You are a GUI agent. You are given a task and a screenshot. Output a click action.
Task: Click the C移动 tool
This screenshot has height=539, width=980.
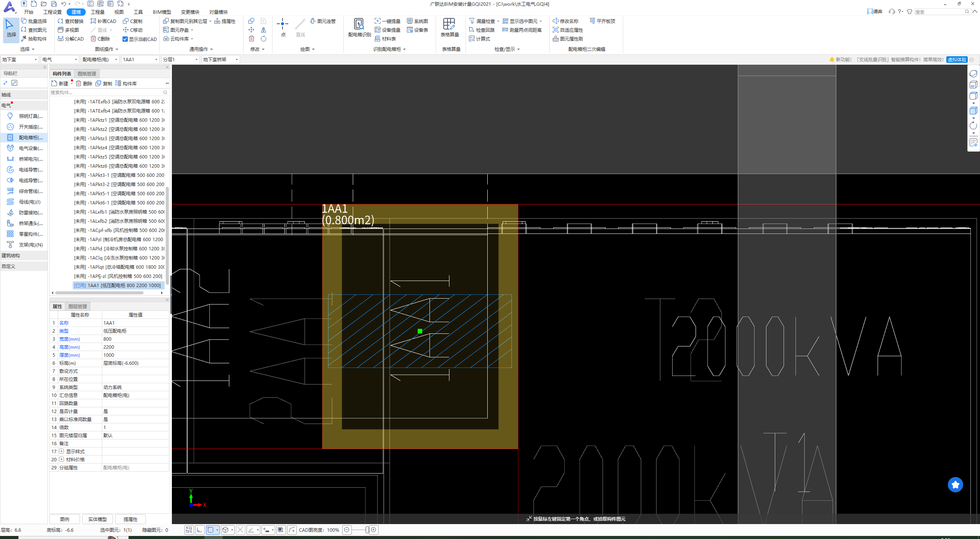pyautogui.click(x=133, y=30)
